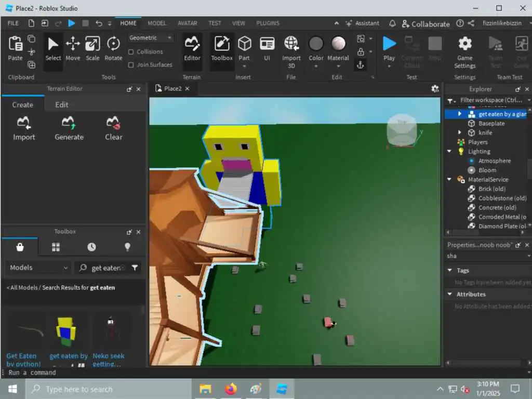This screenshot has width=532, height=399.
Task: Open the Play button dropdown arrow
Action: [x=389, y=66]
